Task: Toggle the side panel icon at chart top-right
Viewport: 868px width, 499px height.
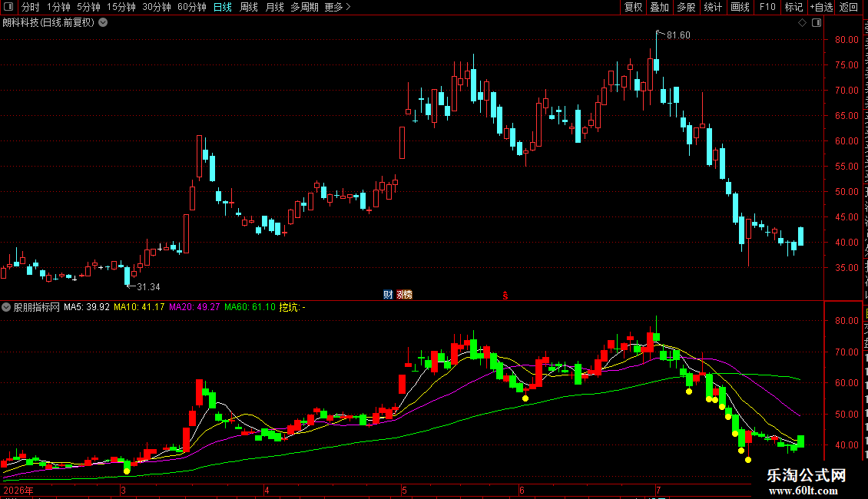Action: pos(817,23)
